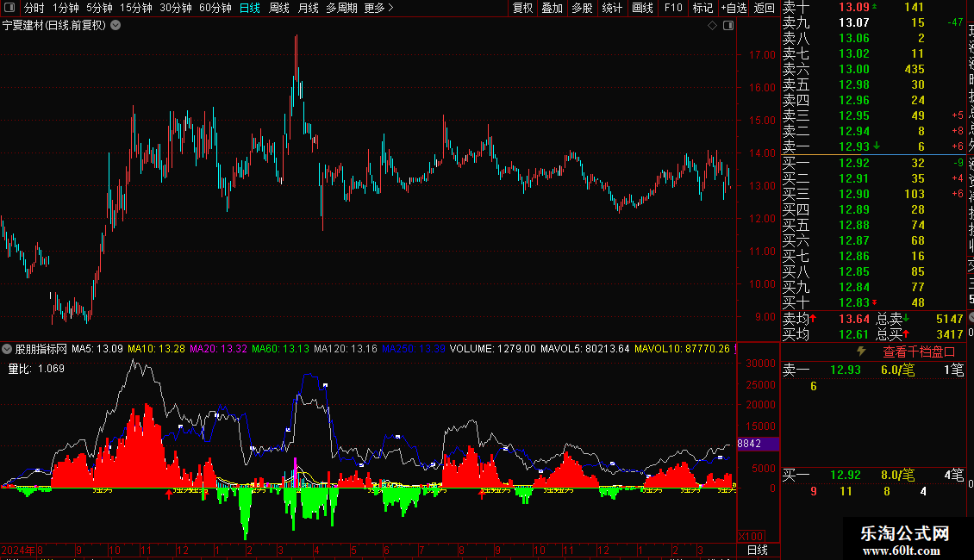Click the MA10: 13.28 indicator label
The width and height of the screenshot is (974, 560).
[x=156, y=349]
